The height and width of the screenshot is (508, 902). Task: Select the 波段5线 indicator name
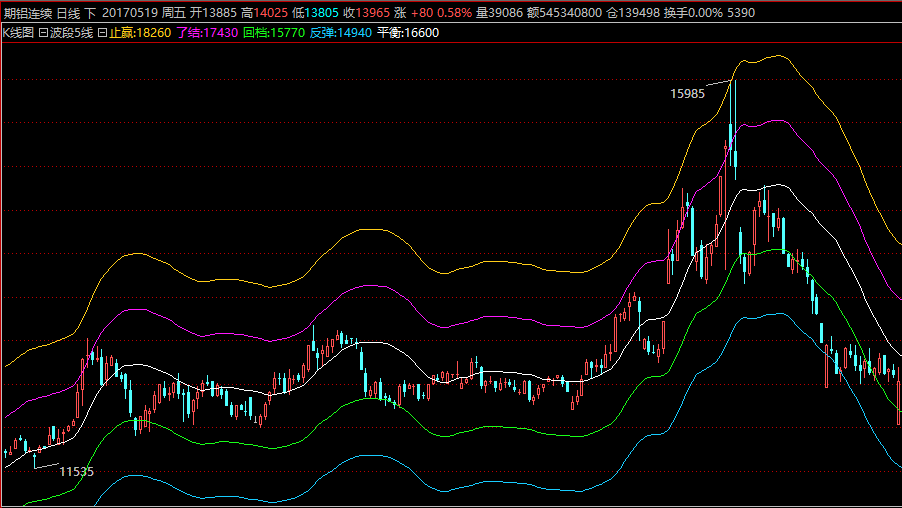point(71,33)
